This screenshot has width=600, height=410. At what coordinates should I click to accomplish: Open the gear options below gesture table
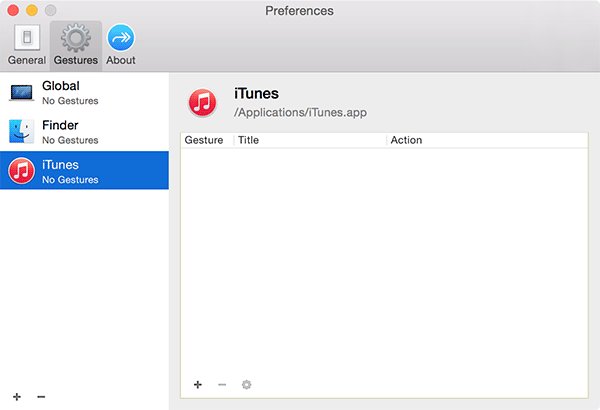tap(247, 384)
